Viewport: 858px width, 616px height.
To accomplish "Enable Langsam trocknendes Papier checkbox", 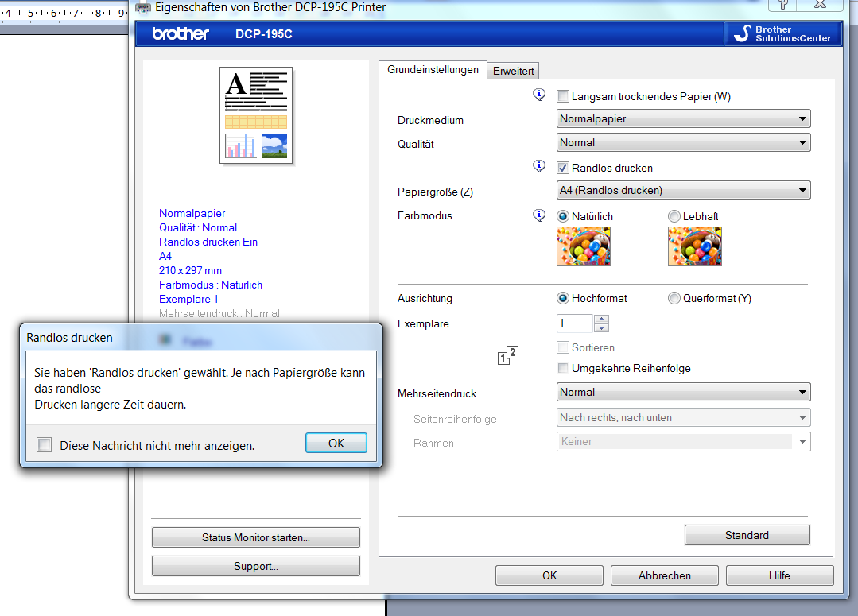I will (x=562, y=97).
